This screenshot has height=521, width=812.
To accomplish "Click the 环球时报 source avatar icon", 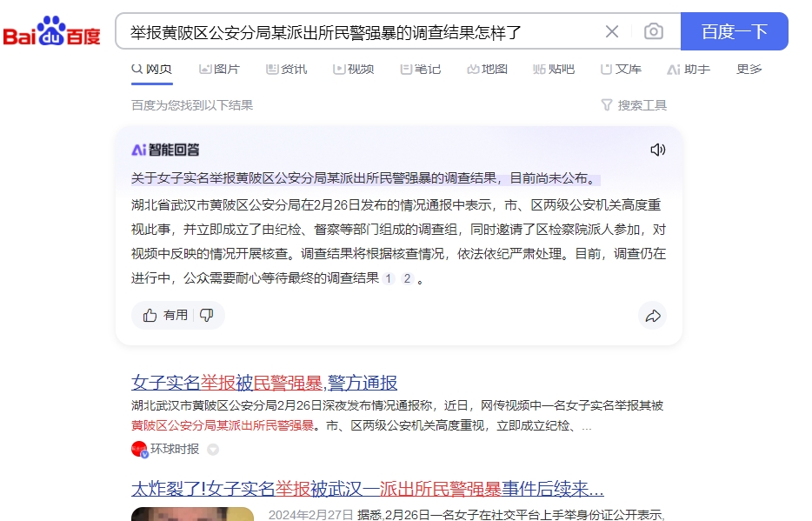I will tap(139, 449).
